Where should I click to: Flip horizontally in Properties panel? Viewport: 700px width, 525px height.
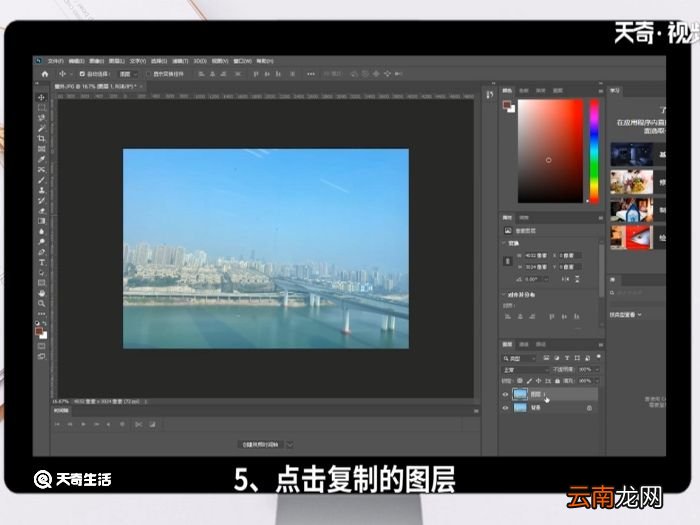click(565, 279)
